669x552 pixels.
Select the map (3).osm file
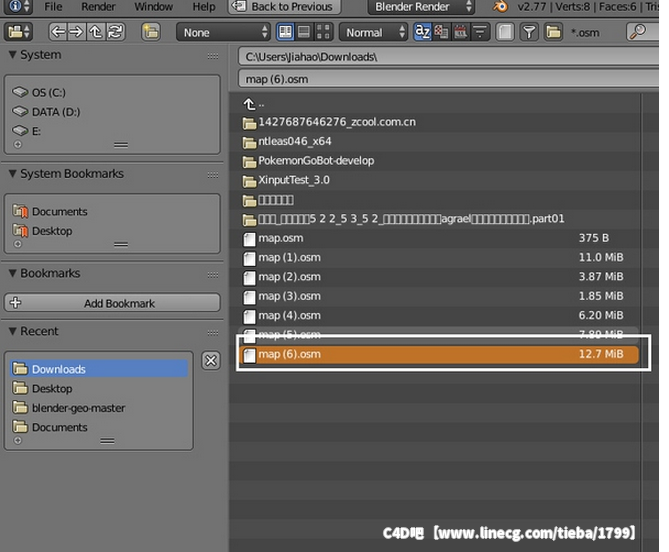439,296
